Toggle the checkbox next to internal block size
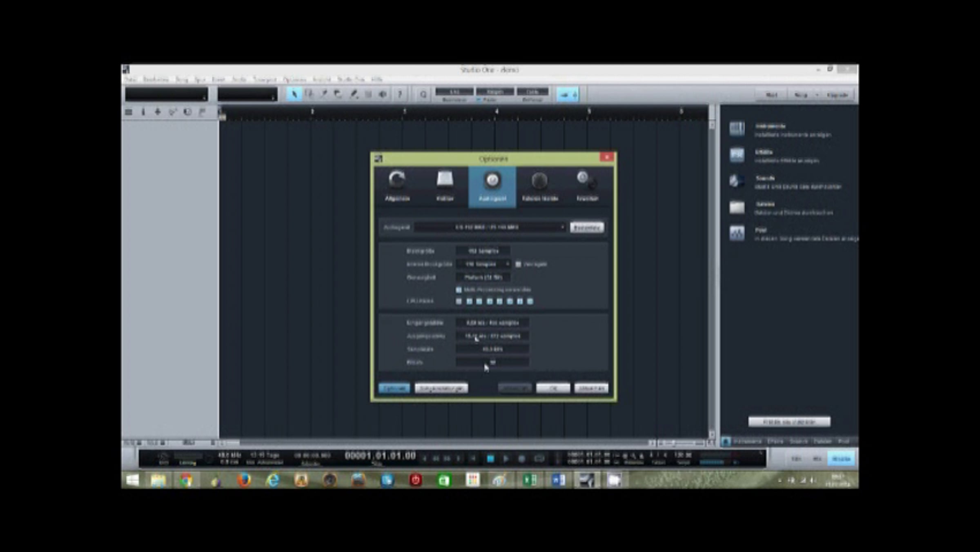Viewport: 980px width, 552px height. (x=518, y=265)
